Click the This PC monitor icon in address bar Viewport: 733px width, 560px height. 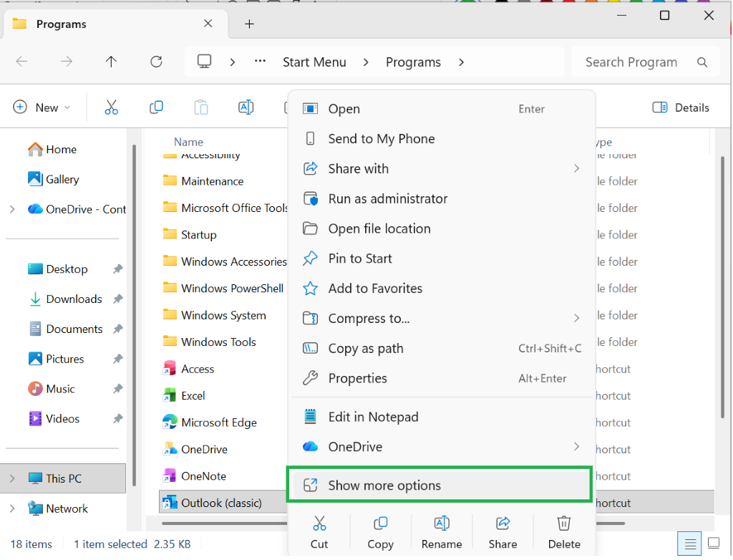[204, 62]
